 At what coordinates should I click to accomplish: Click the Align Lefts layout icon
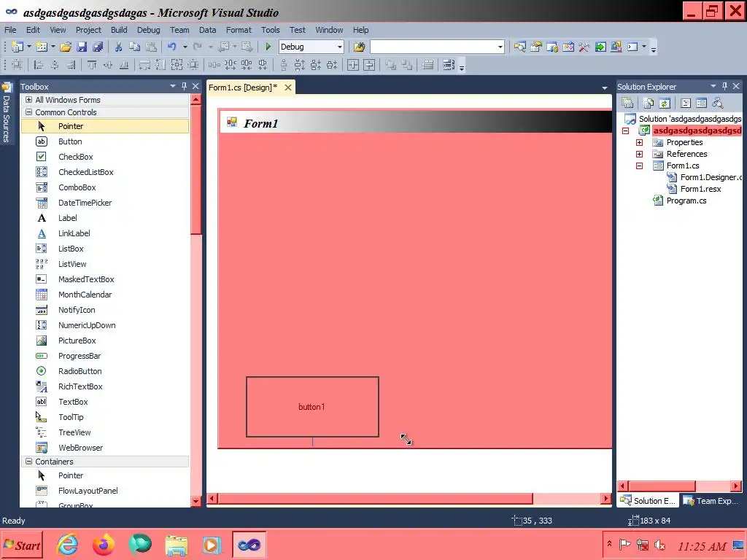(39, 65)
